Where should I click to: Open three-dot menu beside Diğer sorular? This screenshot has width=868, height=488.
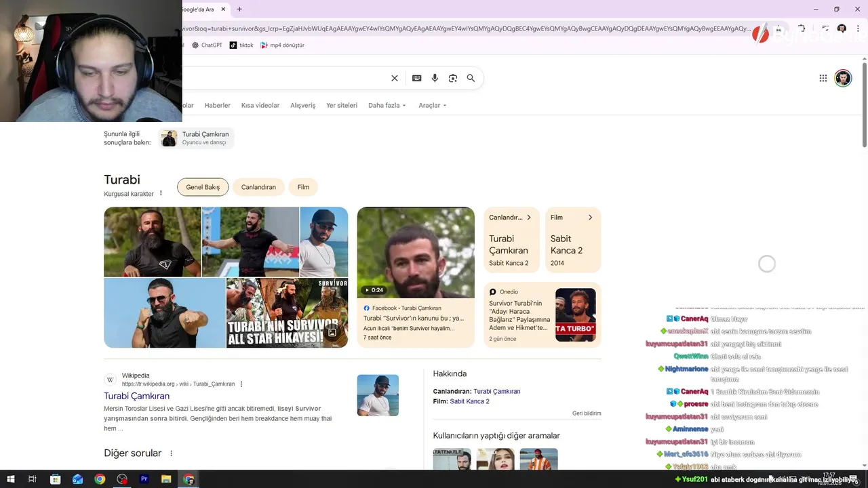pyautogui.click(x=171, y=453)
